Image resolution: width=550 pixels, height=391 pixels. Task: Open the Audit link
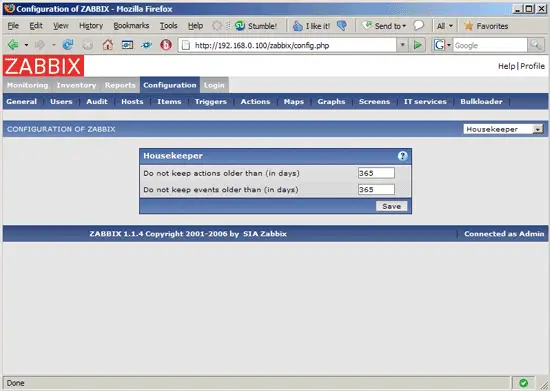[97, 102]
